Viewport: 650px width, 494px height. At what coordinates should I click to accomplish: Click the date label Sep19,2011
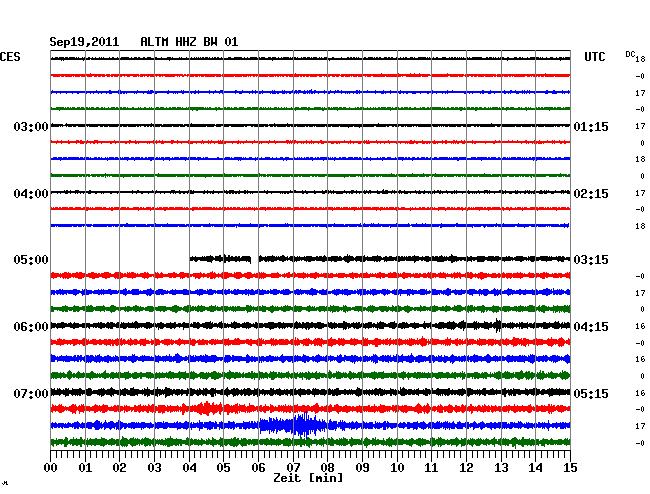[x=84, y=42]
